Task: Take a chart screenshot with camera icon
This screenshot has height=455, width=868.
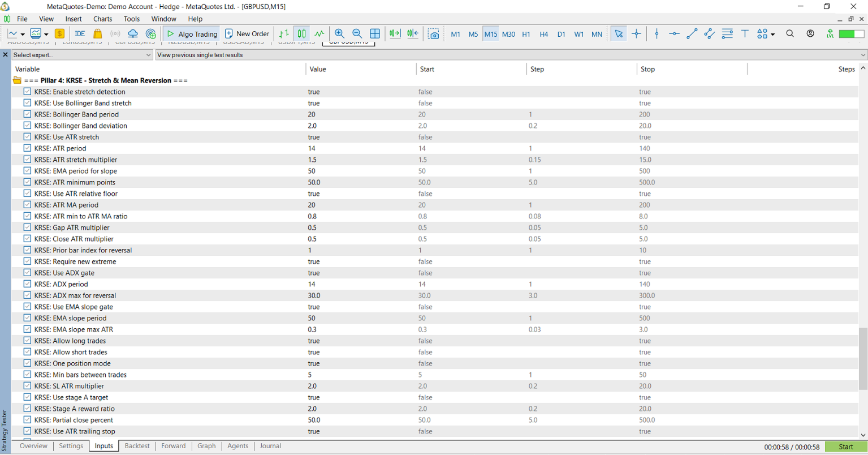Action: click(x=434, y=34)
